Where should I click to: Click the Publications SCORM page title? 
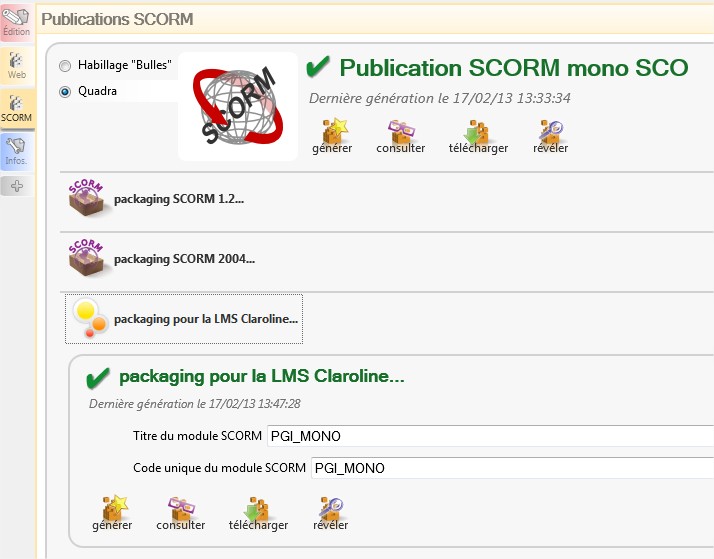(117, 19)
